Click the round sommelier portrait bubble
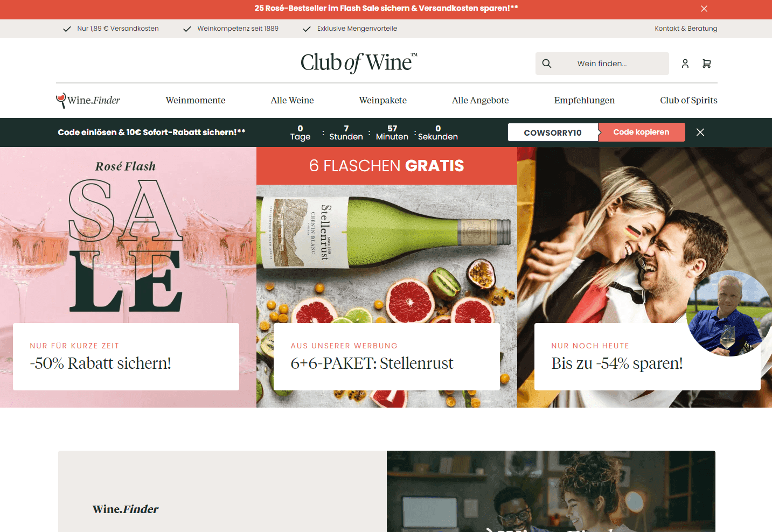 (729, 313)
